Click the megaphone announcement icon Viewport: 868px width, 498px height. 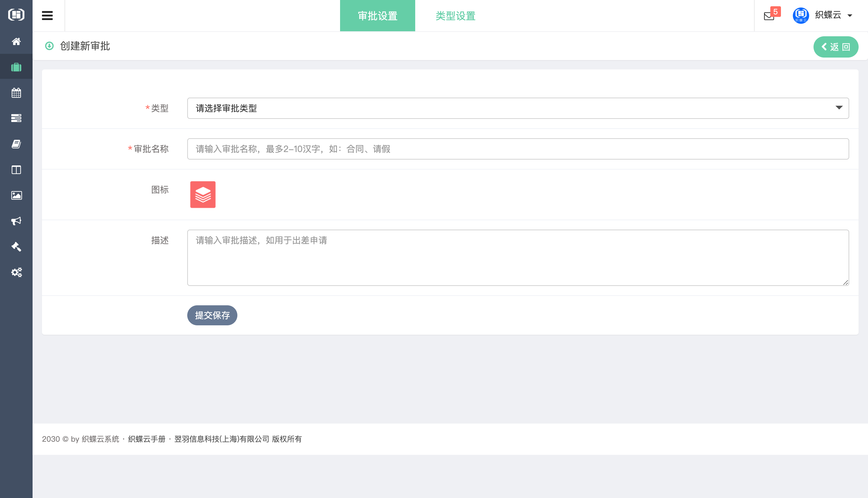click(x=16, y=221)
